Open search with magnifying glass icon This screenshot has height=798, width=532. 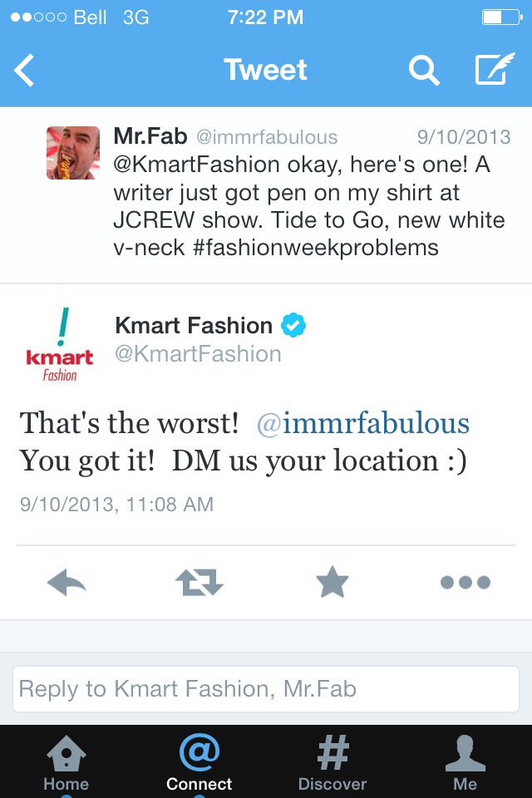pyautogui.click(x=424, y=71)
